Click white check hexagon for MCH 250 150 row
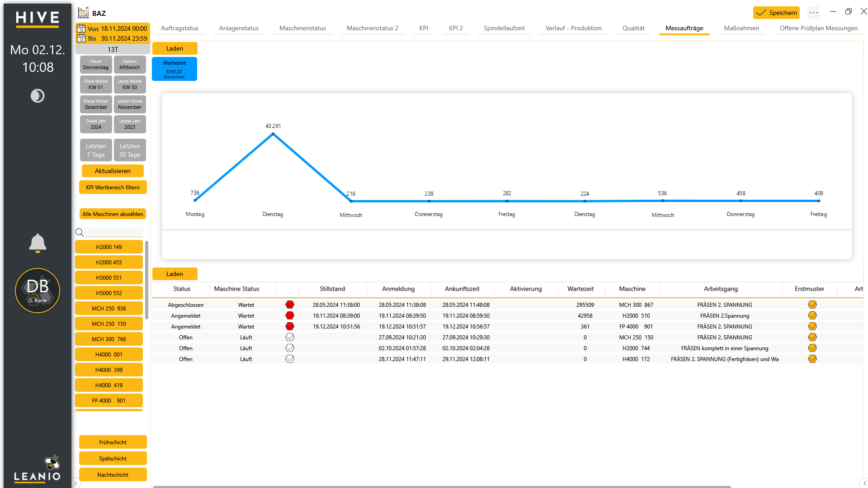The image size is (868, 488). coord(290,337)
